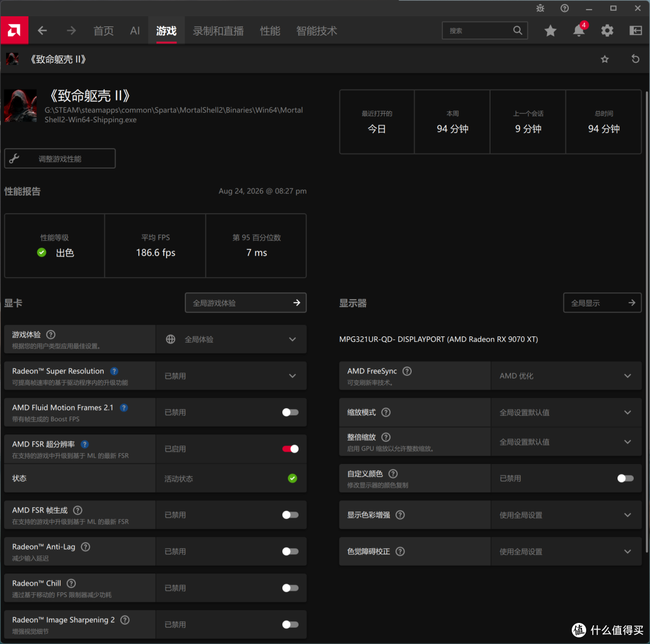The height and width of the screenshot is (644, 650).
Task: Go forward with the right arrow
Action: click(71, 30)
